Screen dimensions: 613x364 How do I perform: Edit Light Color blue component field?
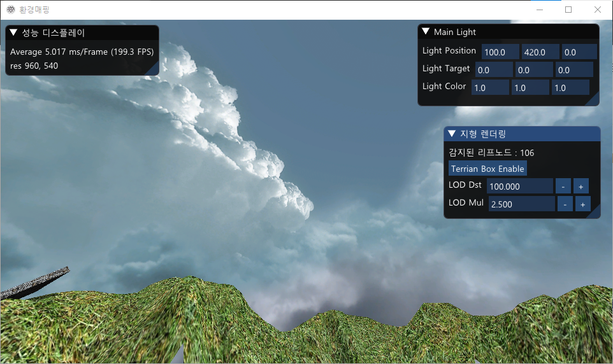click(x=570, y=87)
